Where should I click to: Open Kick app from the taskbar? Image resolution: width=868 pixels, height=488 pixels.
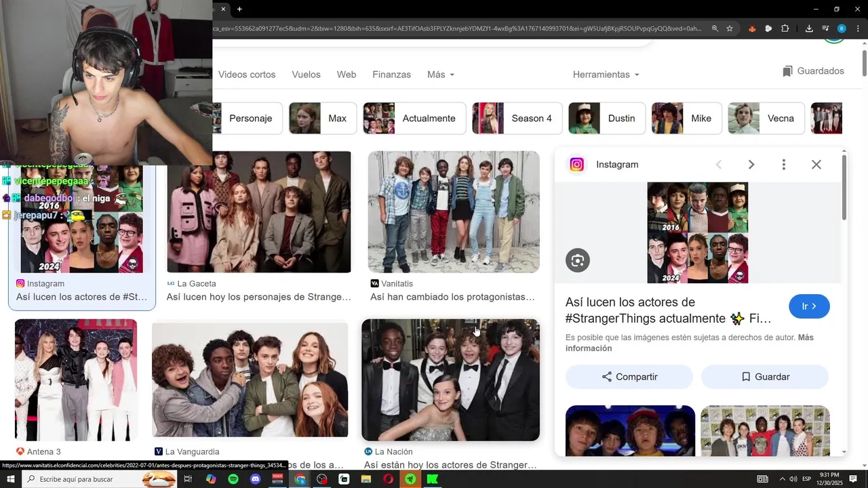[x=433, y=479]
